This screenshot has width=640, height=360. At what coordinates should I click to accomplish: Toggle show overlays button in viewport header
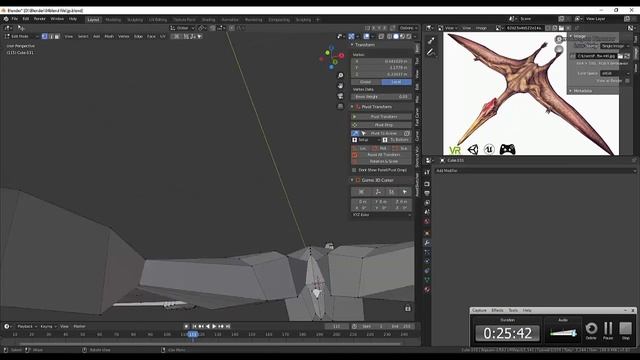pos(367,36)
